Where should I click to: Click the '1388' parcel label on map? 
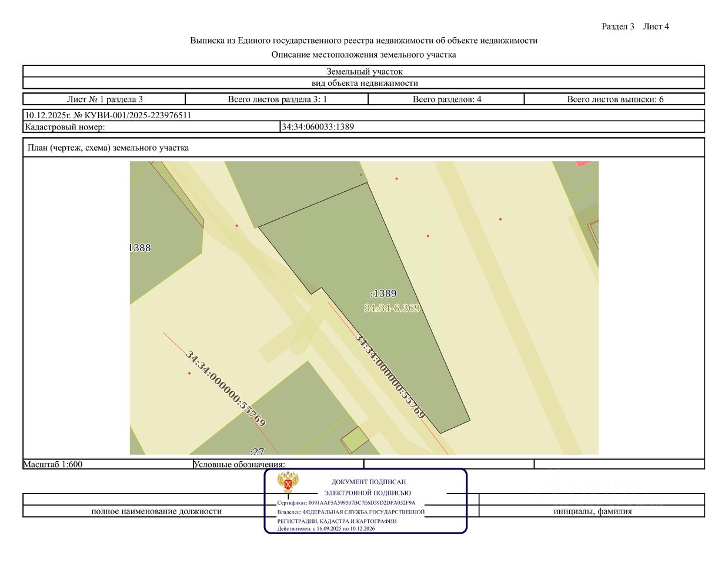point(140,248)
